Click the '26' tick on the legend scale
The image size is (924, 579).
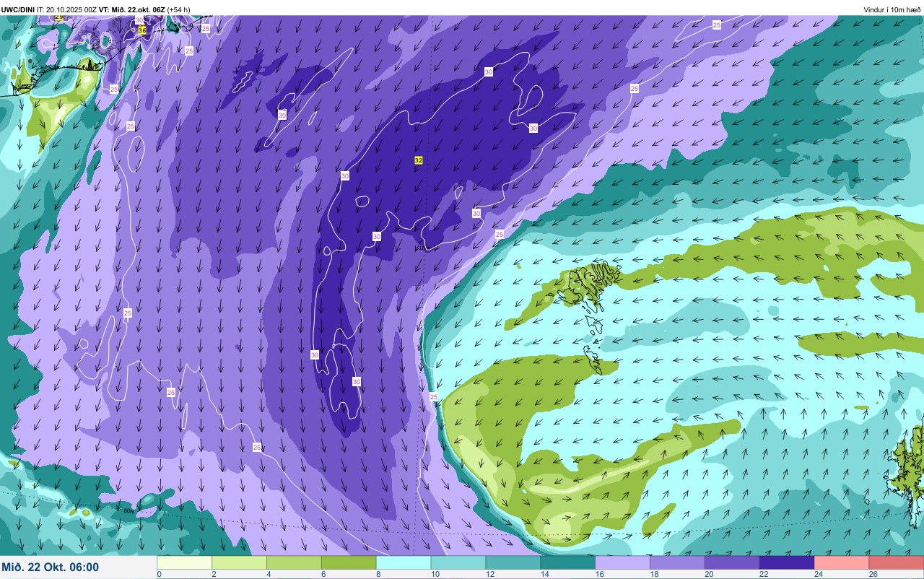(873, 574)
